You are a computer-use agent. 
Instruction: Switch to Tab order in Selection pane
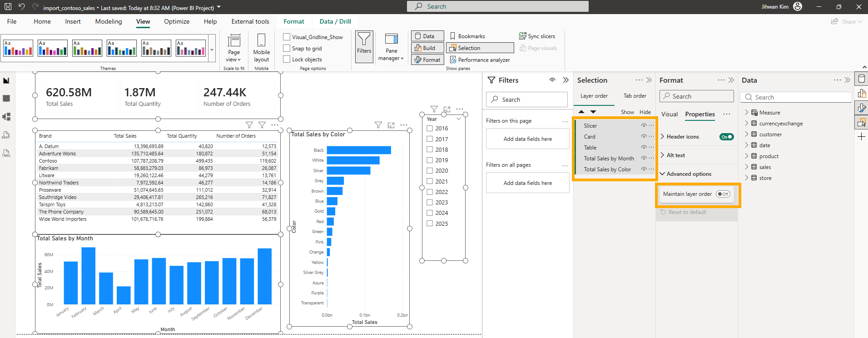click(x=635, y=96)
